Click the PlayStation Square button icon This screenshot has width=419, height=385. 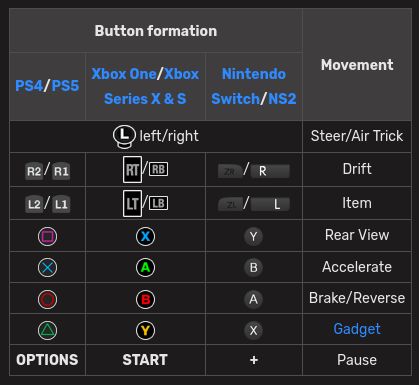pyautogui.click(x=47, y=236)
